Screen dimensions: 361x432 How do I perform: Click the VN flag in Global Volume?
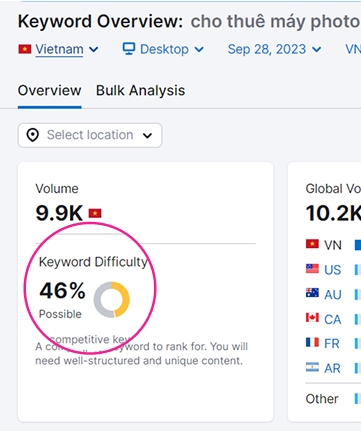[312, 244]
